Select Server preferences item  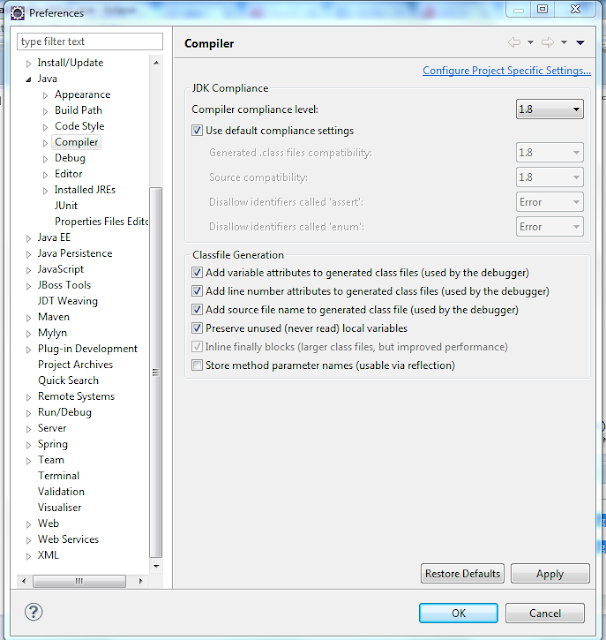click(52, 428)
